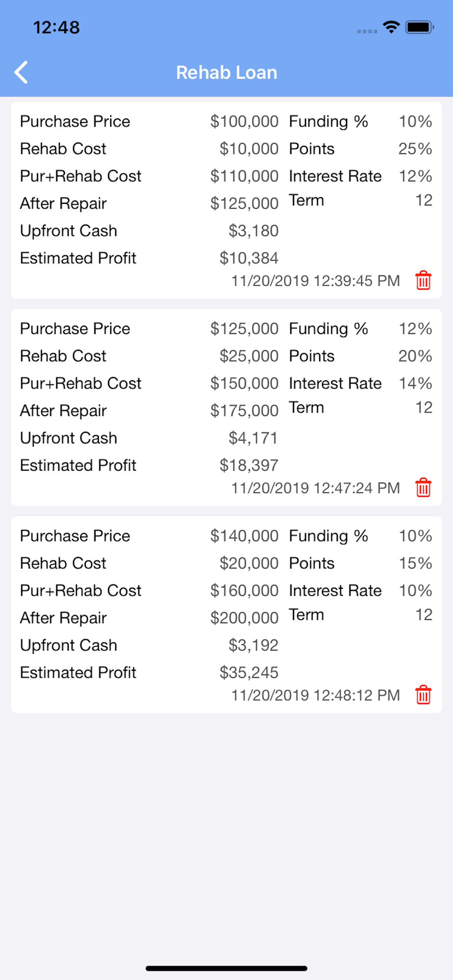Tap the 12:48 status bar clock
Viewport: 453px width, 980px height.
(x=56, y=27)
